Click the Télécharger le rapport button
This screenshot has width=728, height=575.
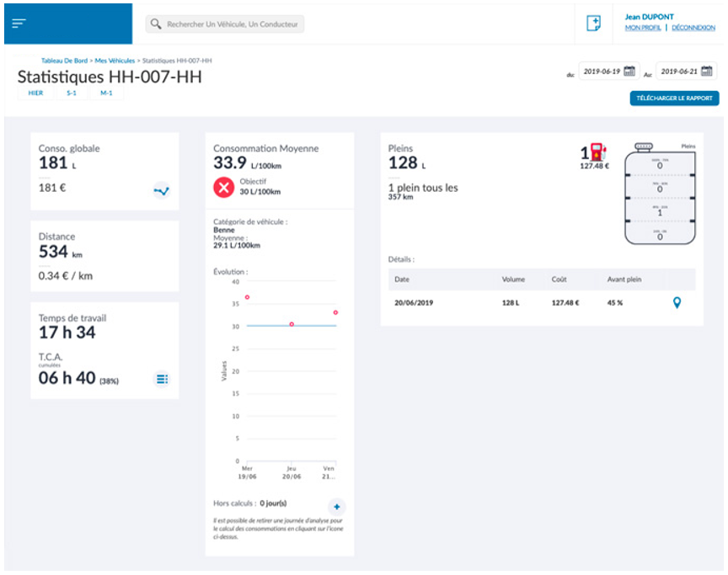(x=674, y=98)
